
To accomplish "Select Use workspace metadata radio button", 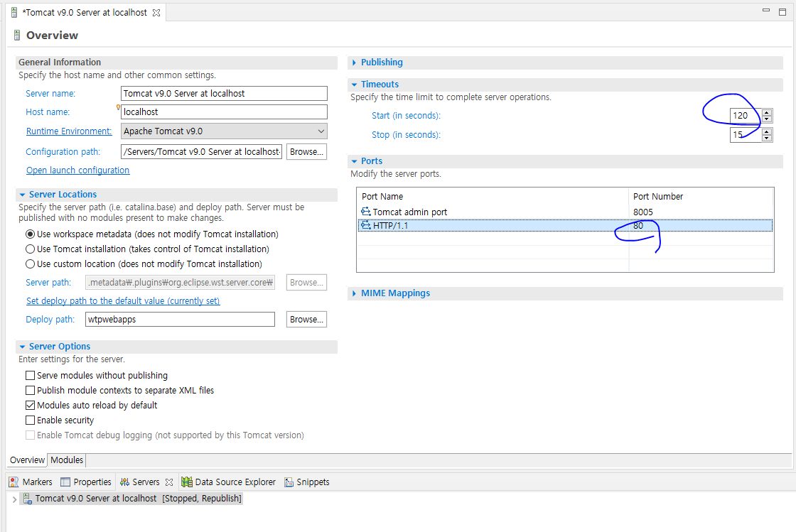I will pyautogui.click(x=30, y=234).
